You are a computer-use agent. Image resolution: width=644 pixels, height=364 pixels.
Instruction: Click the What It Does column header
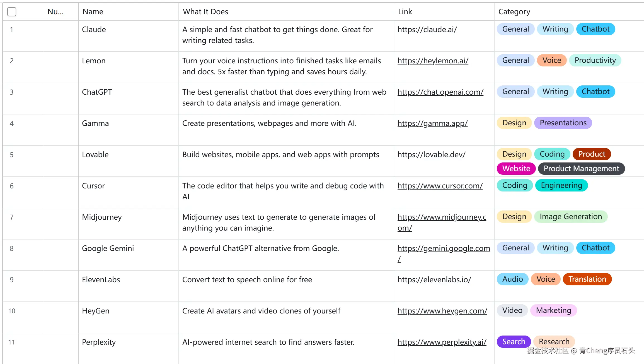click(x=205, y=12)
